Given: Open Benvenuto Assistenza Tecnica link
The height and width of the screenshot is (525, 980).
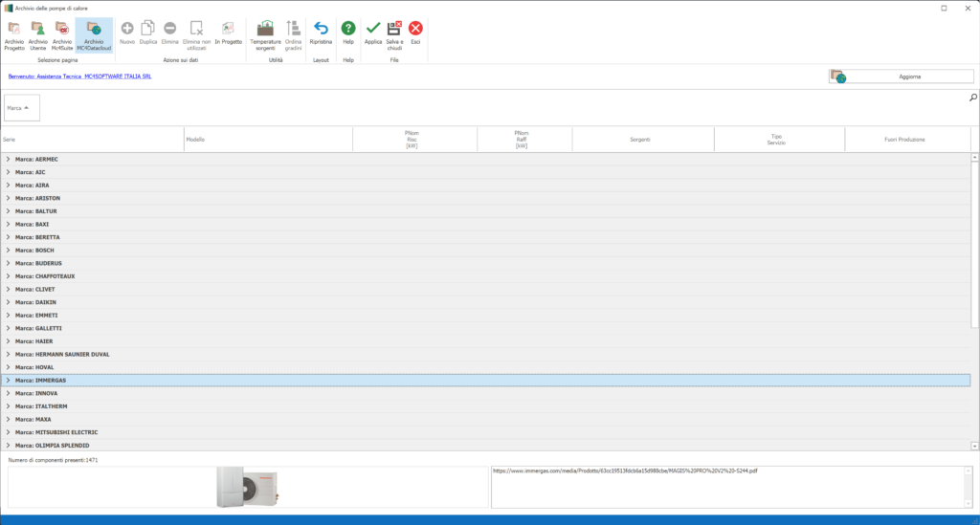Looking at the screenshot, I should tap(79, 77).
